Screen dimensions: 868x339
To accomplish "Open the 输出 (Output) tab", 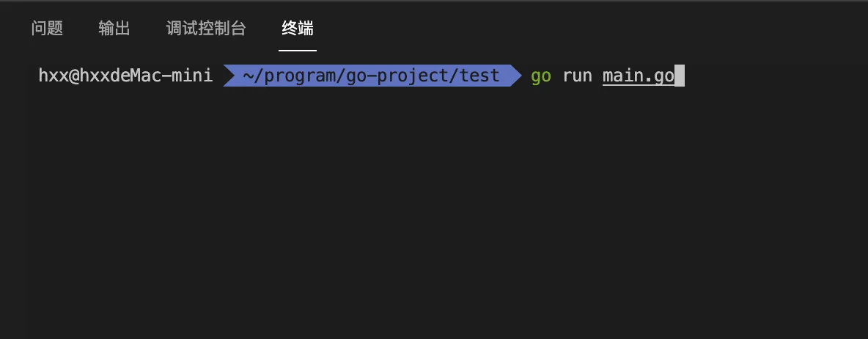I will point(114,28).
